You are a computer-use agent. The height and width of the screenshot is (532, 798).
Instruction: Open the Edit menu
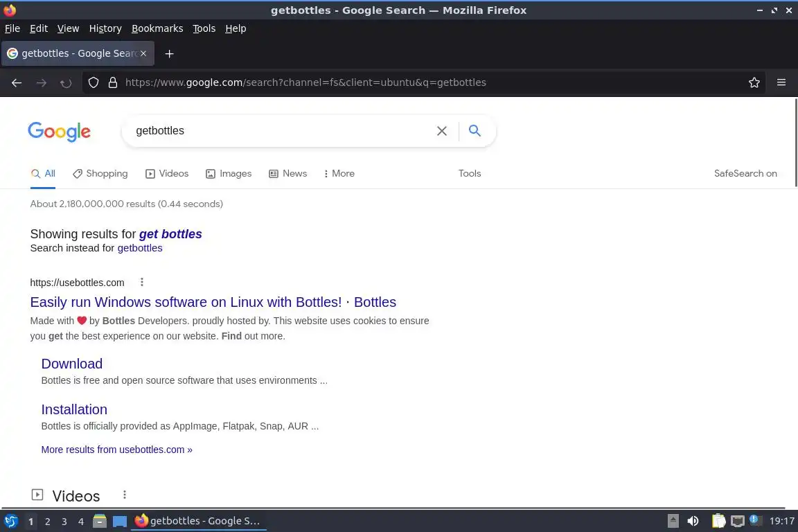click(39, 28)
